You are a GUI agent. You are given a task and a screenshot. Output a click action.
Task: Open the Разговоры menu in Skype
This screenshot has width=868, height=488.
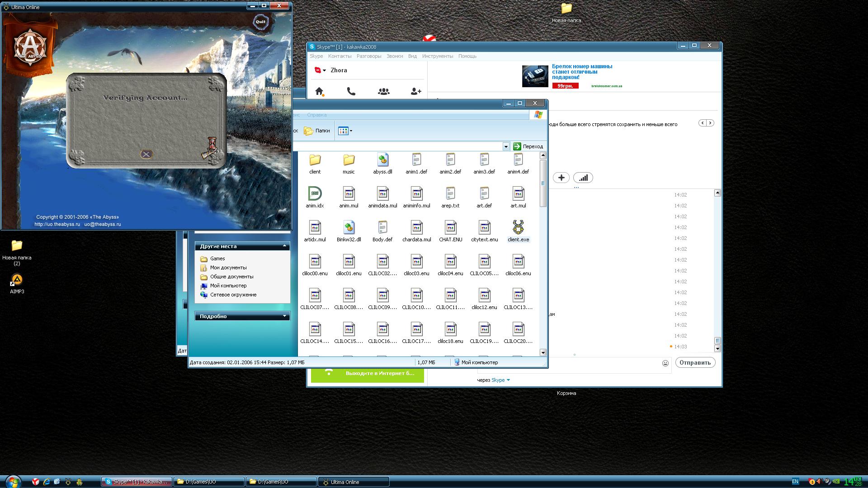pos(369,56)
